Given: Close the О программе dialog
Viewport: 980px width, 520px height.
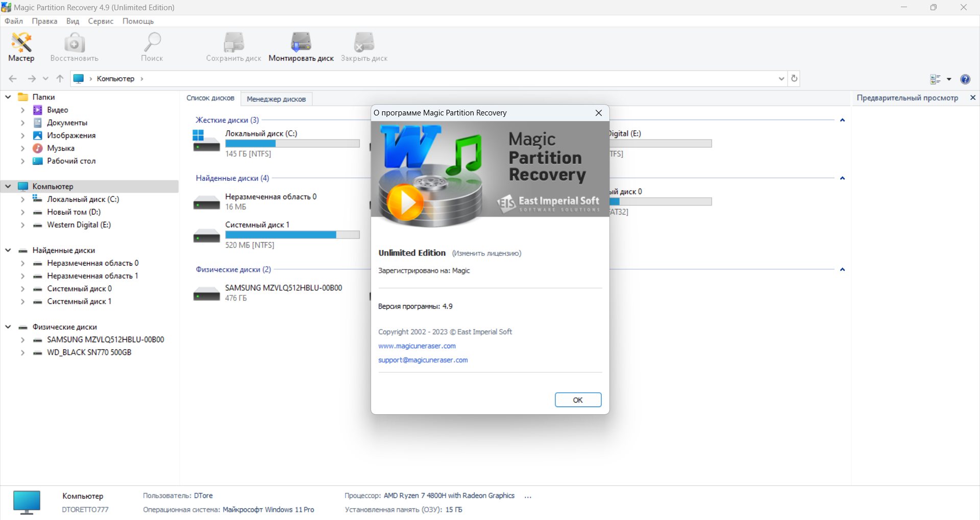Looking at the screenshot, I should coord(599,113).
